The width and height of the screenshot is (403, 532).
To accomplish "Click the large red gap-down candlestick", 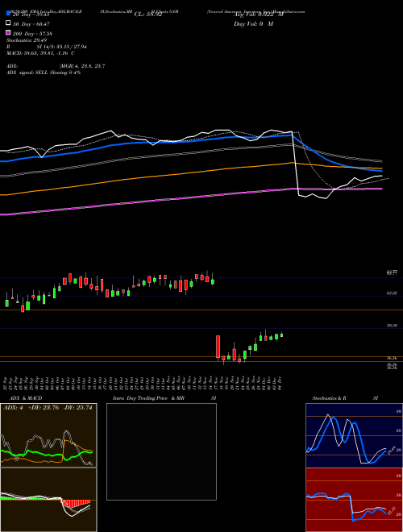I will coord(218,347).
